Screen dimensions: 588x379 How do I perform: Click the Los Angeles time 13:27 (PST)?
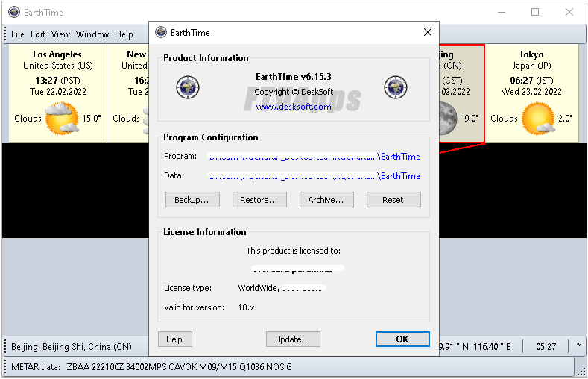[57, 81]
